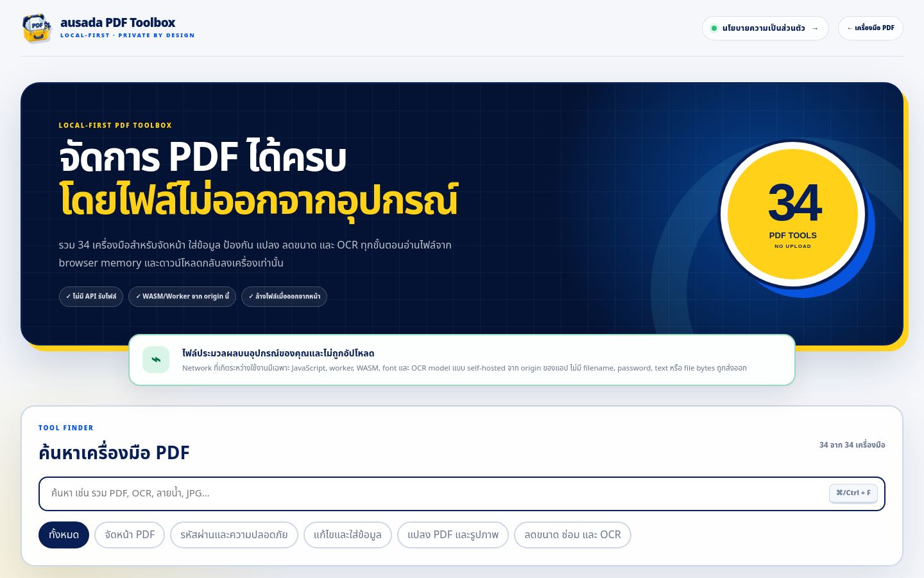
Task: Click the ausada PDF Toolbox title text
Action: (117, 22)
